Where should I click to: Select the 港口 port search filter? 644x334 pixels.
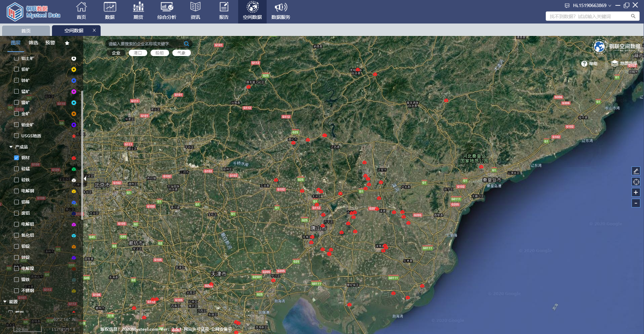coord(138,53)
